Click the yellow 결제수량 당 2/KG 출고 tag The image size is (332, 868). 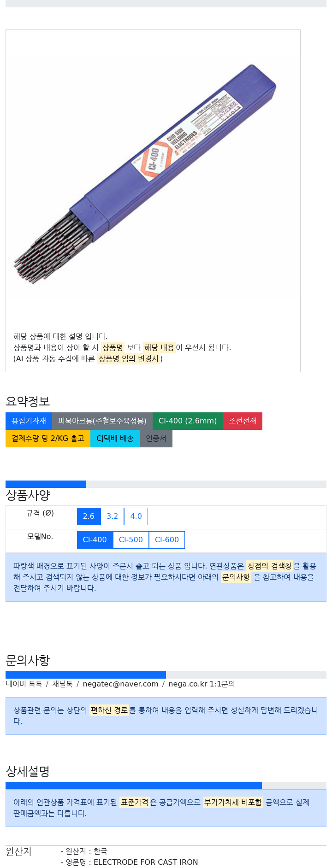point(48,439)
